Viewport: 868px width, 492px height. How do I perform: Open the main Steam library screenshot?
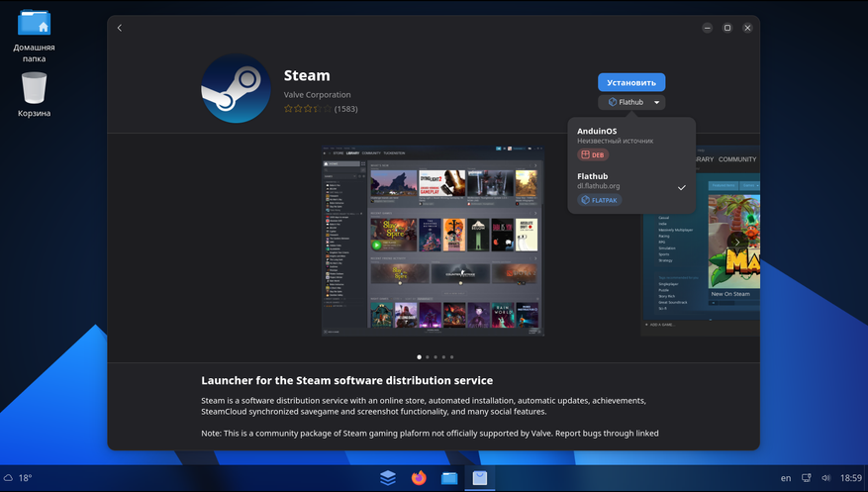[433, 241]
